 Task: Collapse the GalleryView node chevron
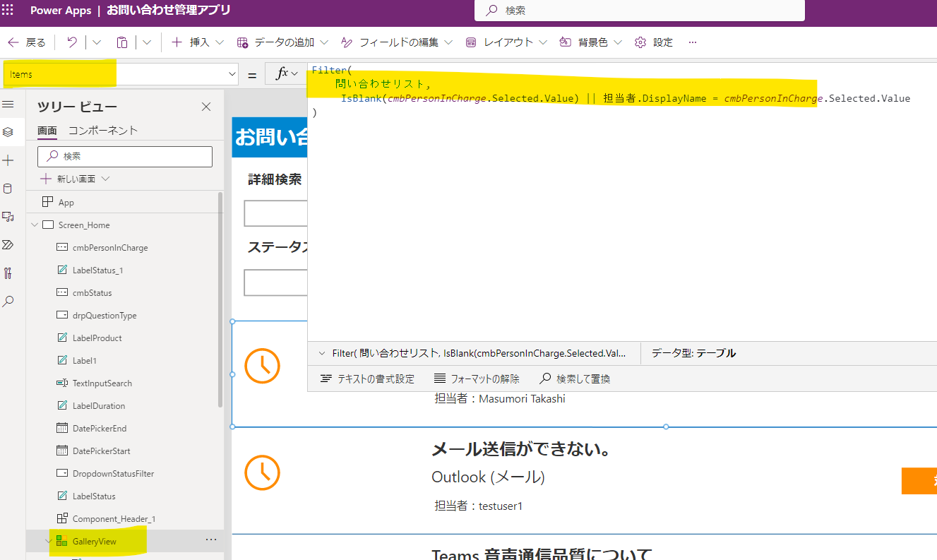(48, 542)
